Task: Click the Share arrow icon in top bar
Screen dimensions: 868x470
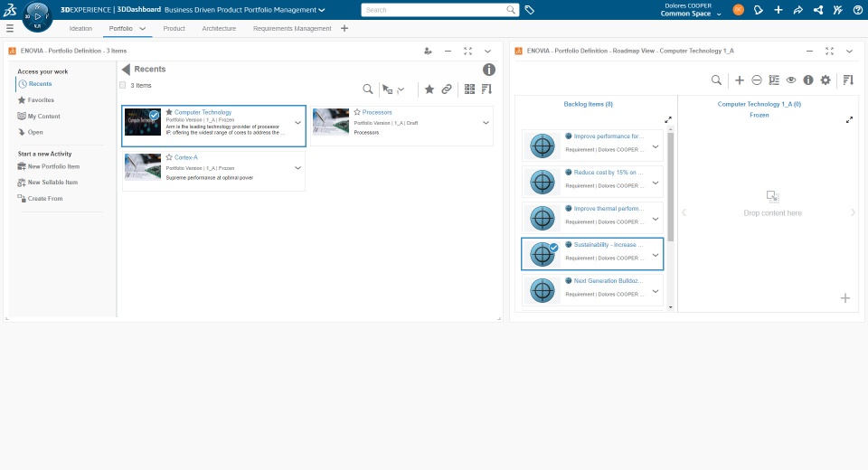Action: [797, 10]
